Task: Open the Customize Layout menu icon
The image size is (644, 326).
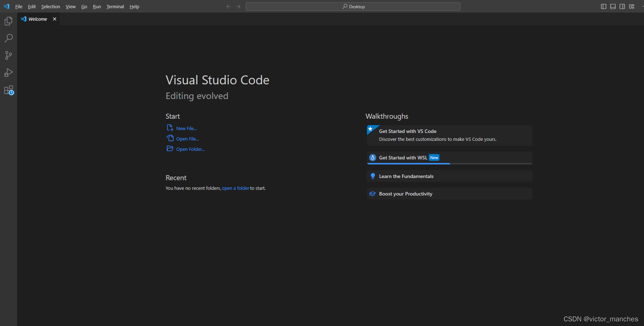Action: point(632,6)
